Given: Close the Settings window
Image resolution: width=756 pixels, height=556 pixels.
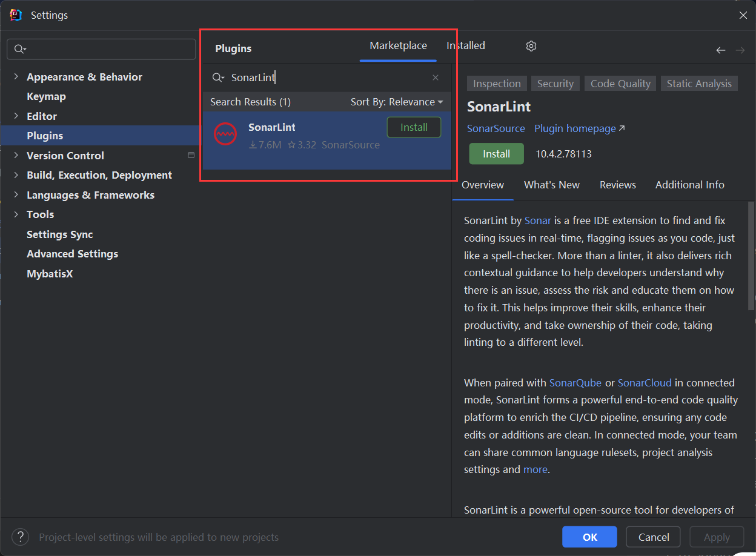Looking at the screenshot, I should 743,15.
